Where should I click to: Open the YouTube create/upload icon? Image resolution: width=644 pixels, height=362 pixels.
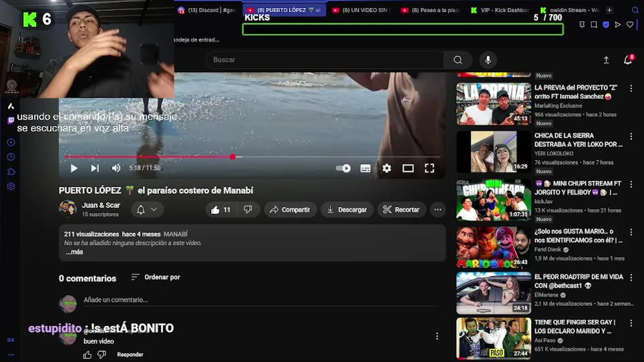[x=606, y=60]
